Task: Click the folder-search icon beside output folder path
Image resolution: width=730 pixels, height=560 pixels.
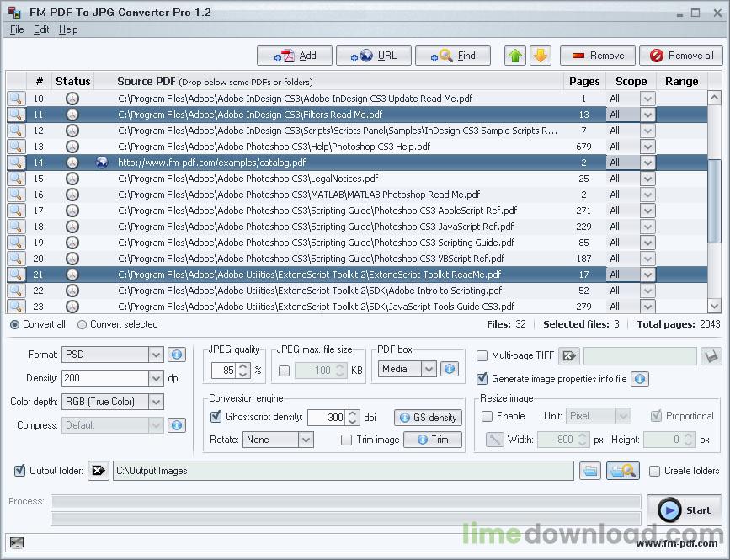Action: click(x=622, y=471)
